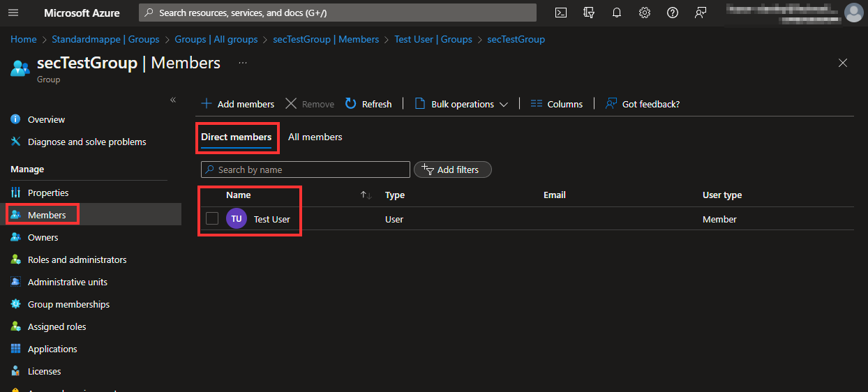Image resolution: width=868 pixels, height=392 pixels.
Task: Click the Group memberships gear icon
Action: point(15,304)
